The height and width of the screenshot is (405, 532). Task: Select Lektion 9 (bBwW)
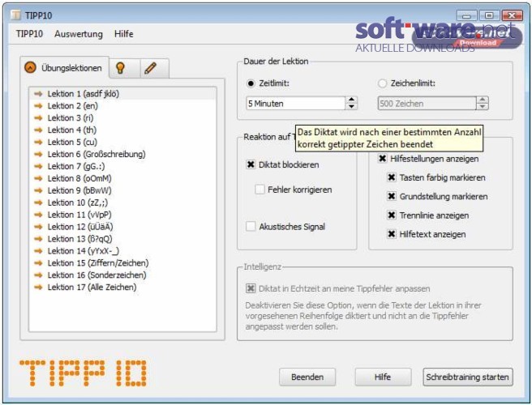[122, 190]
